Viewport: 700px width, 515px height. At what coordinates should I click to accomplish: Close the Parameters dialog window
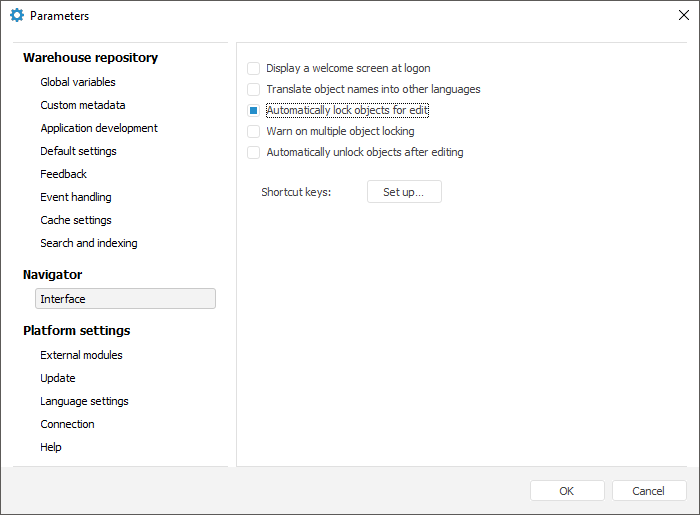(683, 16)
